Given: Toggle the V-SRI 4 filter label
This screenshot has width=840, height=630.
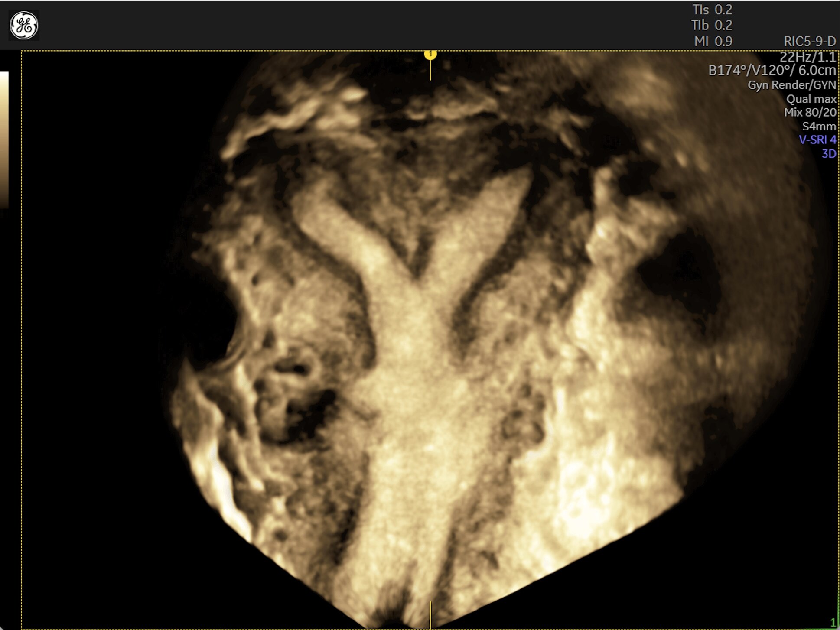Looking at the screenshot, I should [x=817, y=140].
